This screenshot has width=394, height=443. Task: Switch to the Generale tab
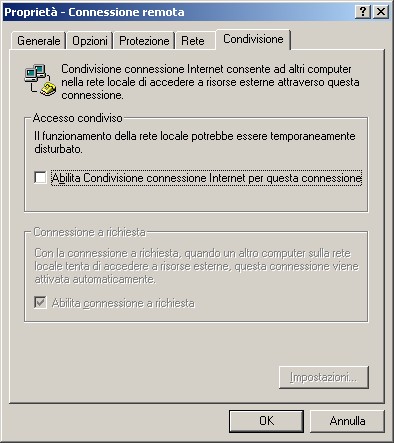[x=38, y=41]
